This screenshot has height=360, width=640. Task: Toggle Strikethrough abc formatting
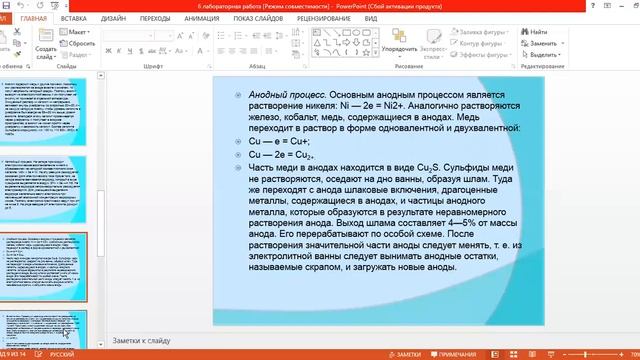click(x=152, y=51)
